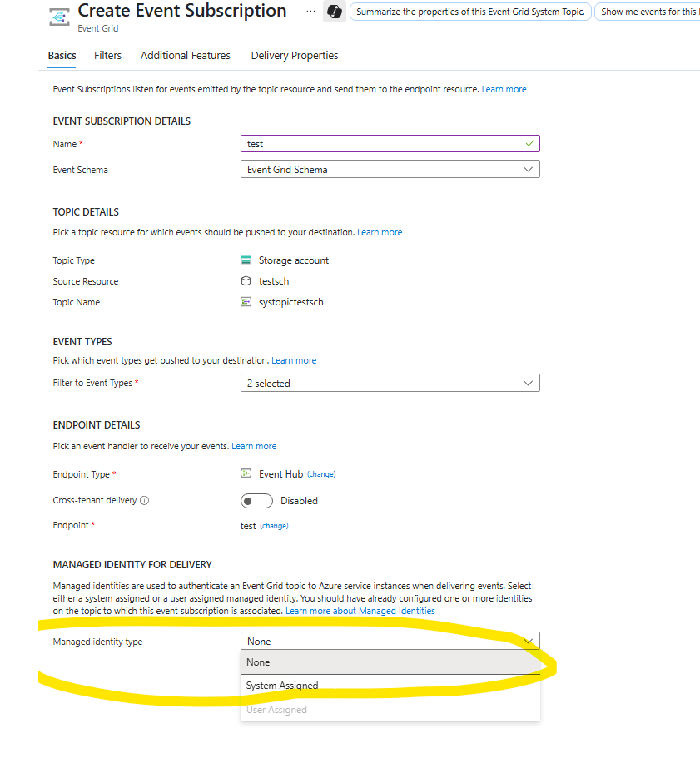Choose System Assigned identity option
700x778 pixels.
390,686
